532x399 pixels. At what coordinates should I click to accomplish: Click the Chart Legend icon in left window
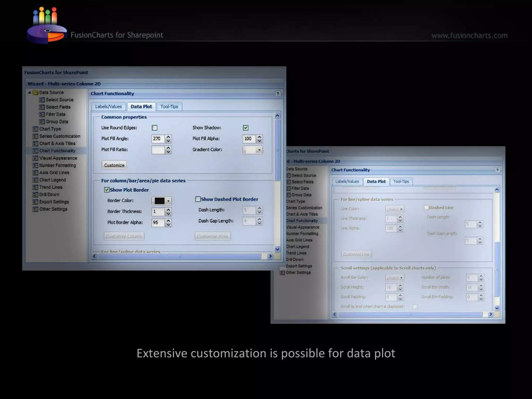pos(35,180)
